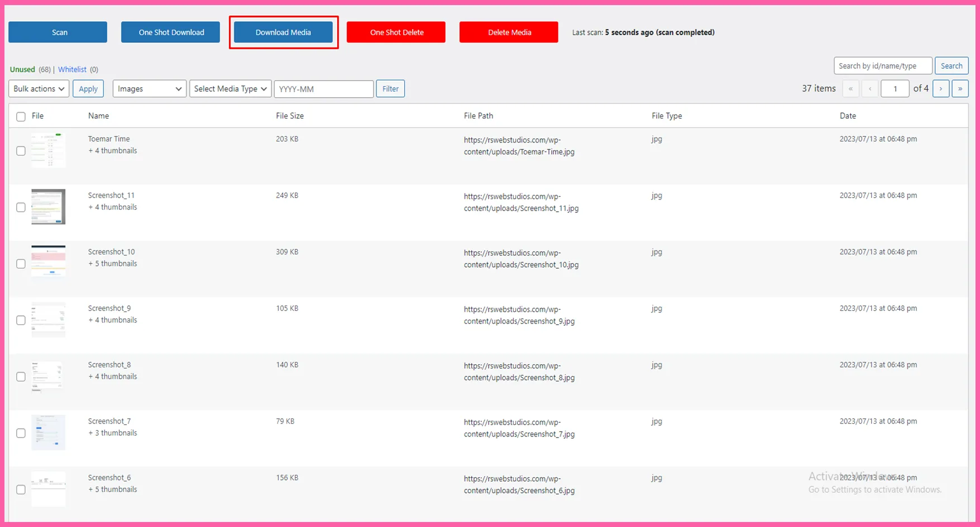Click the YYYY-MM date input field
The height and width of the screenshot is (527, 980).
(x=323, y=89)
